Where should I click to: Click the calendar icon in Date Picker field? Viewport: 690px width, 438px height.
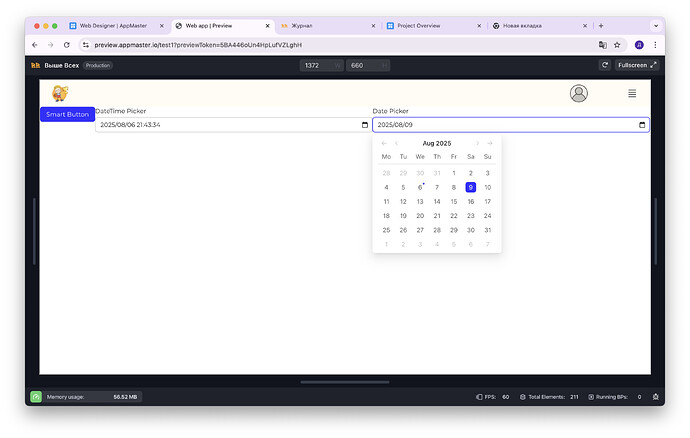pos(642,125)
